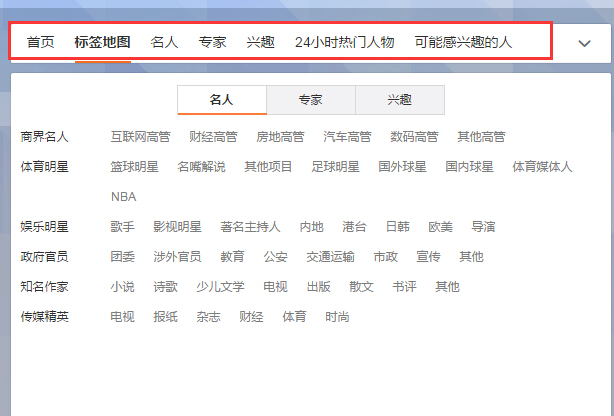The height and width of the screenshot is (416, 614).
Task: Open 歌手 tag
Action: (x=123, y=227)
